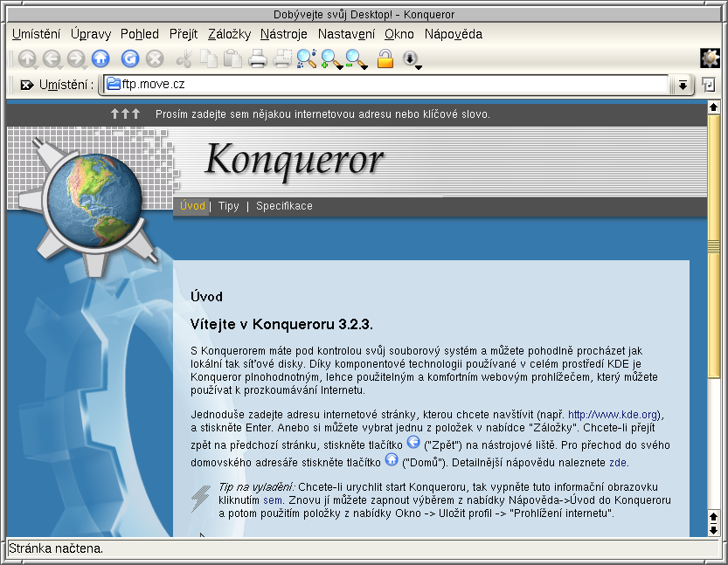Viewport: 728px width, 565px height.
Task: Click the Paste clipboard icon
Action: click(x=233, y=59)
